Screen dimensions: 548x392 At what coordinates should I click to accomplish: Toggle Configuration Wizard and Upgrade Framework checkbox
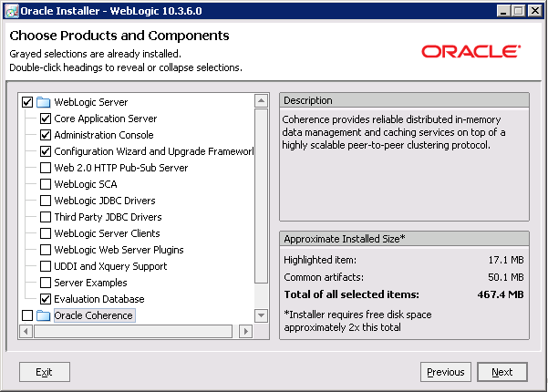pos(46,151)
